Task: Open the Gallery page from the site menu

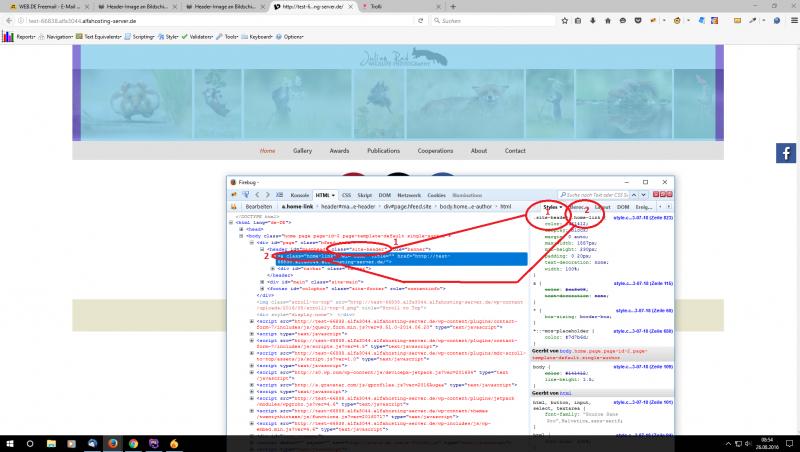Action: [x=302, y=150]
